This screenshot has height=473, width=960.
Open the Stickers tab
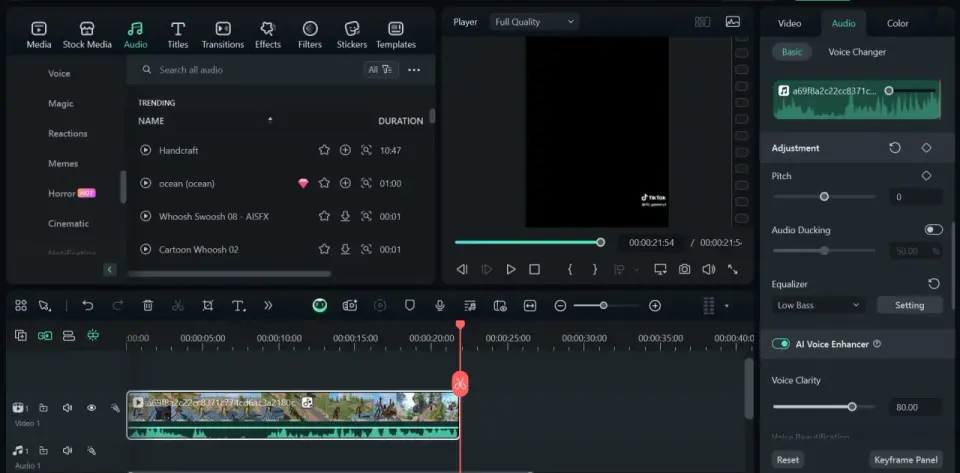pos(352,35)
